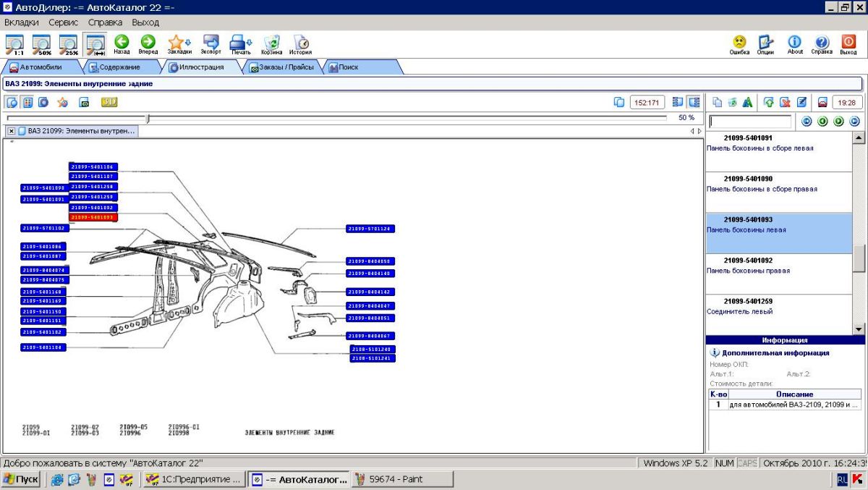Open the Справка menu in the menu bar
The width and height of the screenshot is (868, 490).
tap(105, 22)
